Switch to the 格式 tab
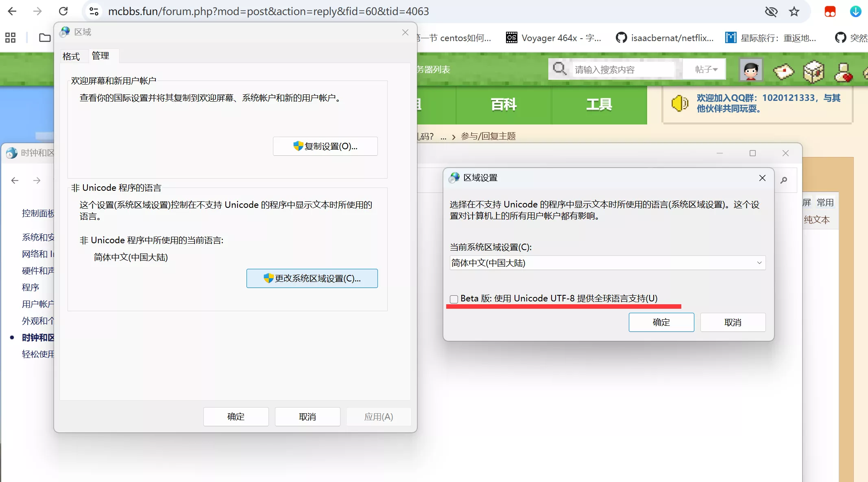The width and height of the screenshot is (868, 482). point(72,56)
